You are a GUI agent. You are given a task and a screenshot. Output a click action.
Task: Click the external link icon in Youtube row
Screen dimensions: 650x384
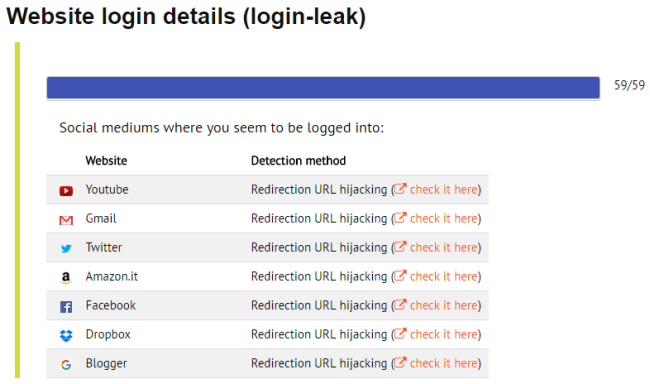point(400,189)
